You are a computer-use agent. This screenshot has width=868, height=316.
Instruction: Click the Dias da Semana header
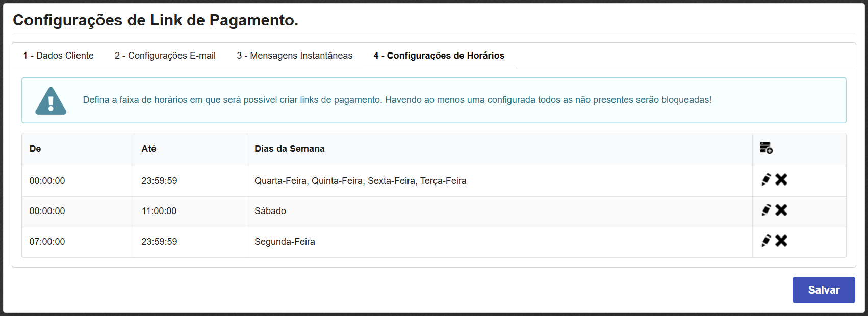289,149
